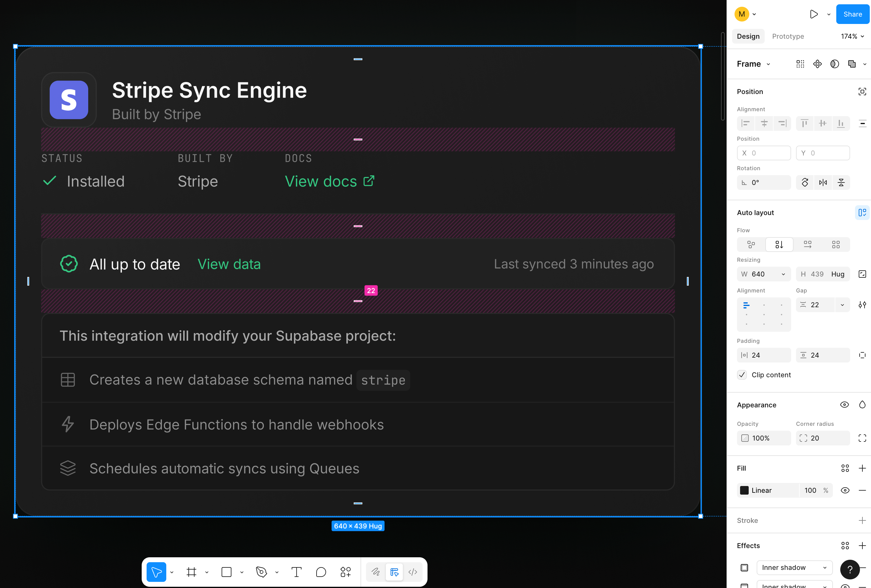Click the Linear fill color swatch
This screenshot has height=588, width=871.
tap(744, 490)
